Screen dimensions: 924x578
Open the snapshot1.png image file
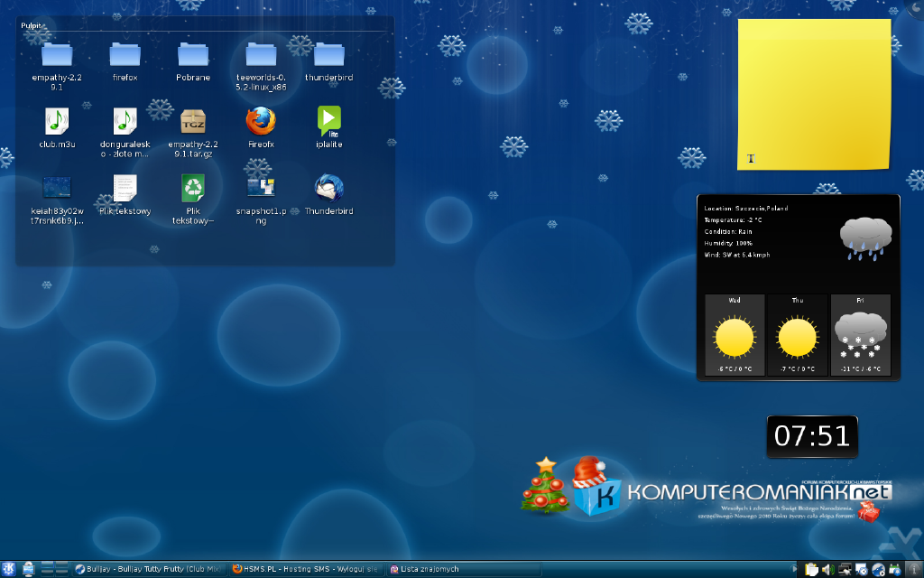[x=261, y=188]
